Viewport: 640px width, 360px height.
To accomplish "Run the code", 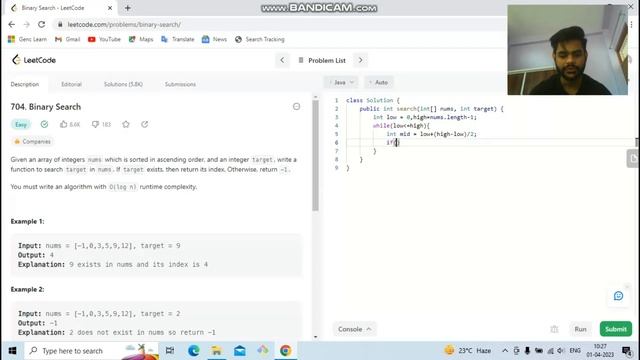I will [x=580, y=329].
